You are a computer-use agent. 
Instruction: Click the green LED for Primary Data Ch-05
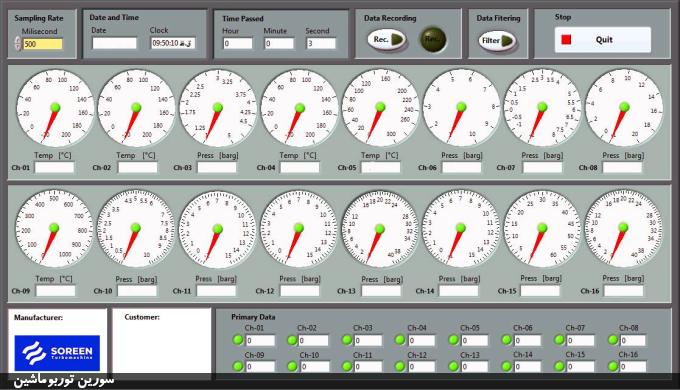454,340
